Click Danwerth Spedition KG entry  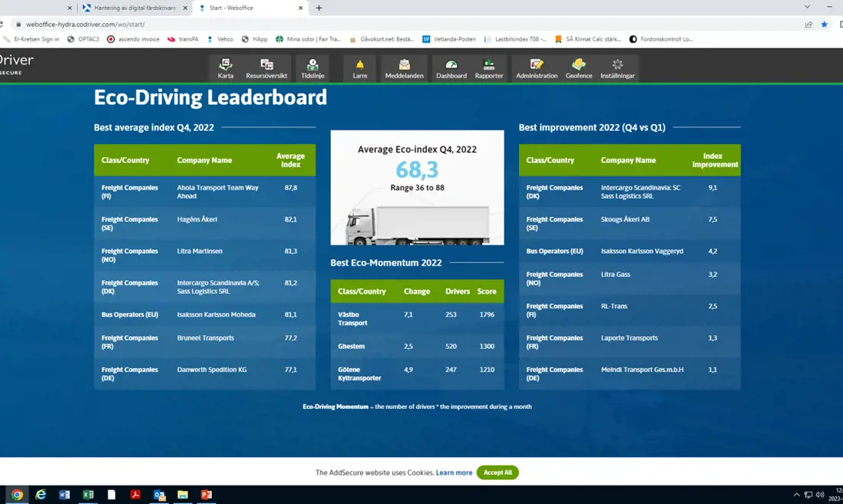pyautogui.click(x=212, y=370)
